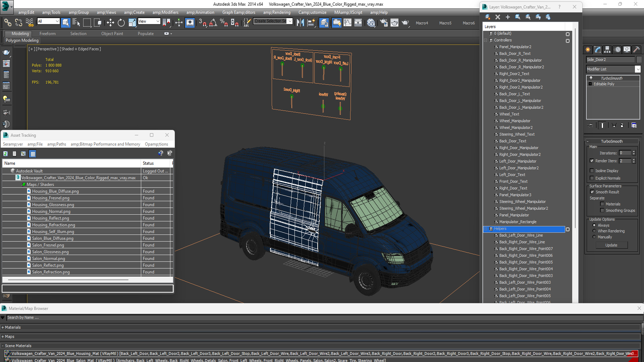
Task: Click the Polygon Modeling panel button
Action: tap(22, 40)
